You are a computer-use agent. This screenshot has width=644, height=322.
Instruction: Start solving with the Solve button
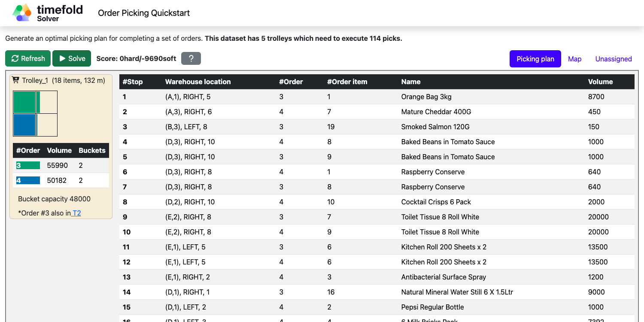click(72, 58)
